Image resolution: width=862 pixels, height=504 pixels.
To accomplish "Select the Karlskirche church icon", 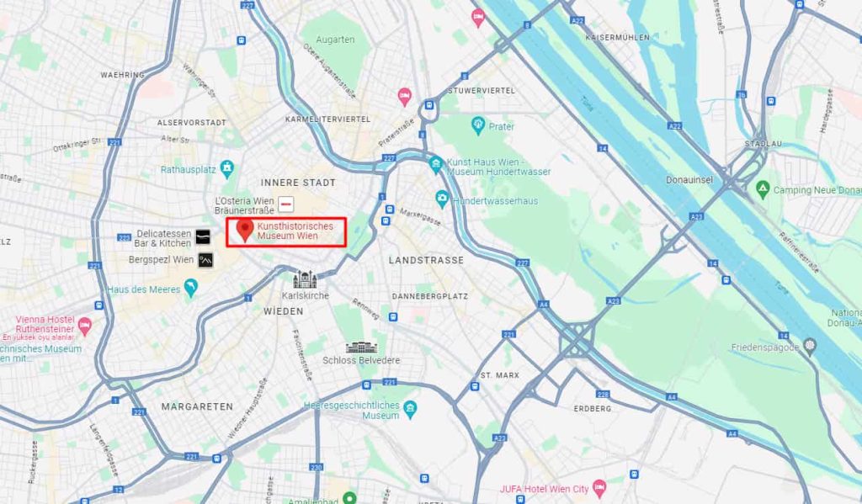I will (305, 279).
